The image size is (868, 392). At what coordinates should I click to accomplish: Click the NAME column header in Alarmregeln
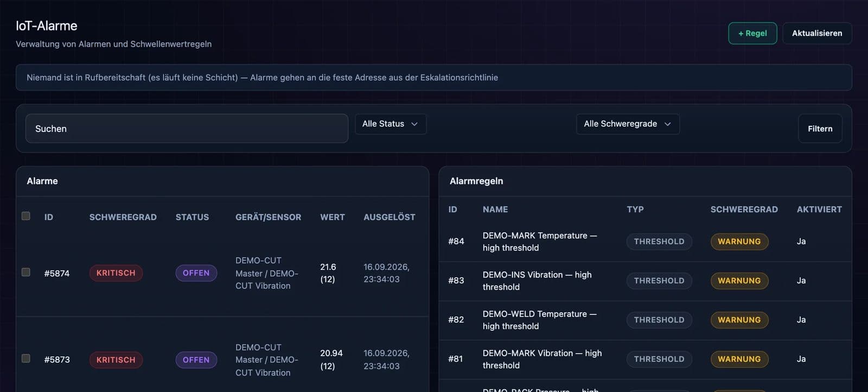point(495,210)
